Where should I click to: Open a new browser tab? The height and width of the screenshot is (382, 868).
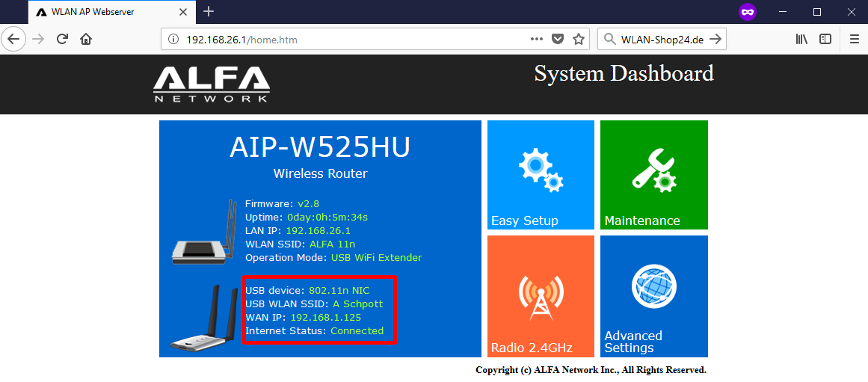coord(208,12)
